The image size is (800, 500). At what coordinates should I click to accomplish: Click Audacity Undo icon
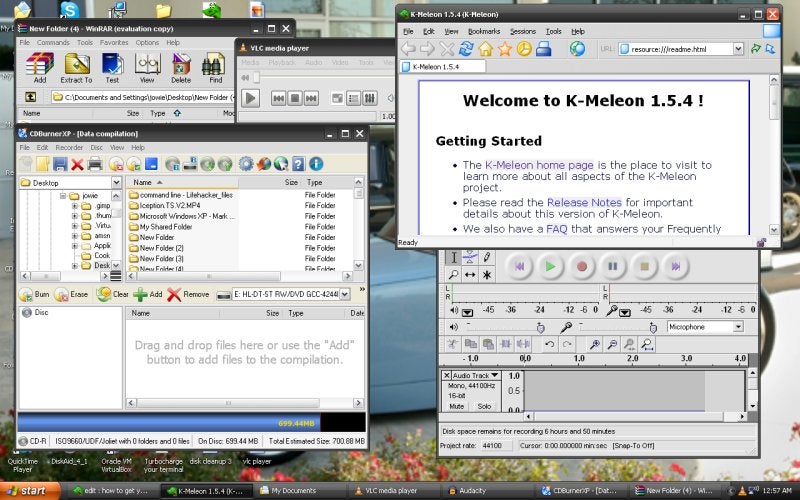pos(549,344)
